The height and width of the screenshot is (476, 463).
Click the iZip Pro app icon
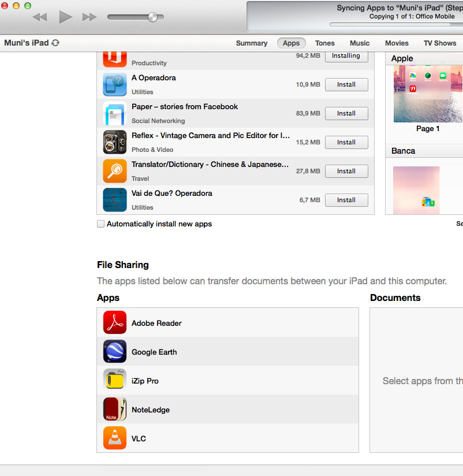point(114,381)
